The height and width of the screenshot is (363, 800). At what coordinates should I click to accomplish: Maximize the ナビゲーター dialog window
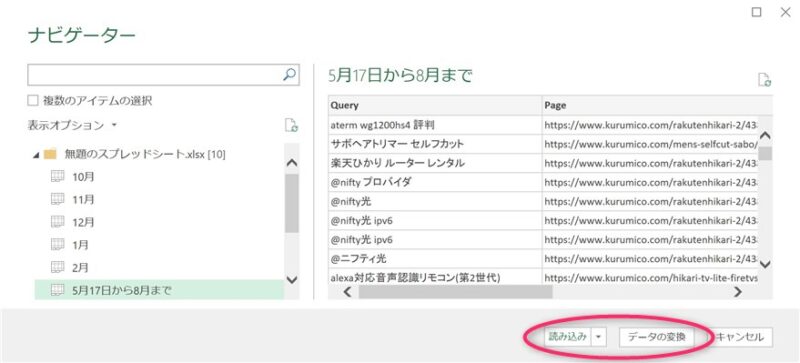tap(757, 12)
